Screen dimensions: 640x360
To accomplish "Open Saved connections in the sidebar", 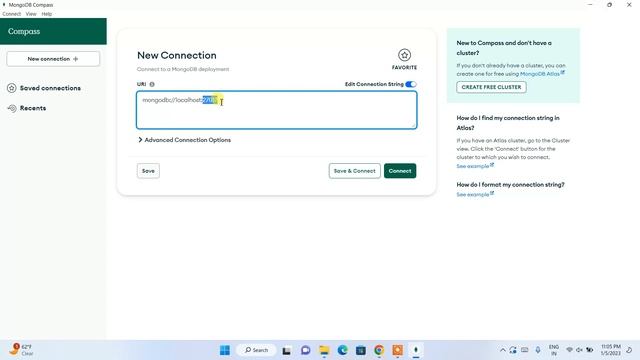I will click(x=50, y=88).
